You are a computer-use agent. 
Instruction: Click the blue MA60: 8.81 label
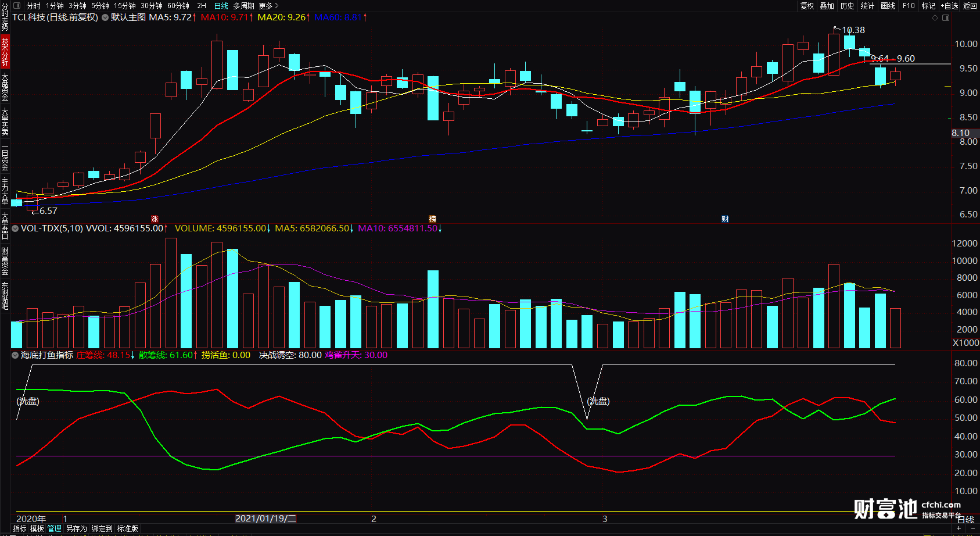340,17
